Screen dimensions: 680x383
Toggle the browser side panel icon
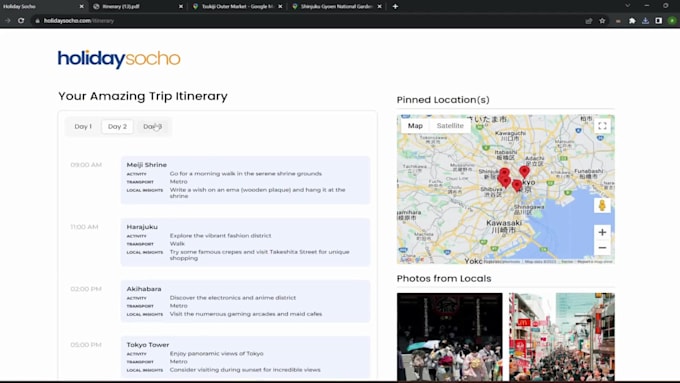[658, 20]
